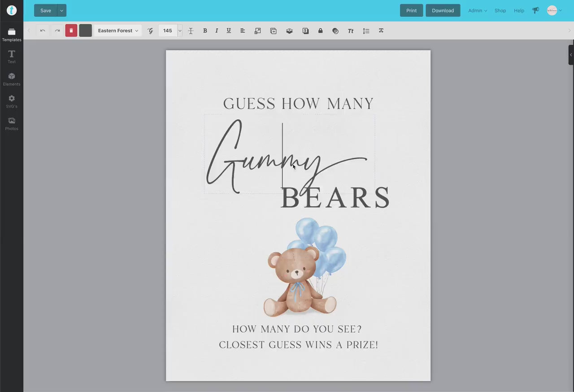Click the resize element icon
The image size is (574, 392).
tap(257, 31)
